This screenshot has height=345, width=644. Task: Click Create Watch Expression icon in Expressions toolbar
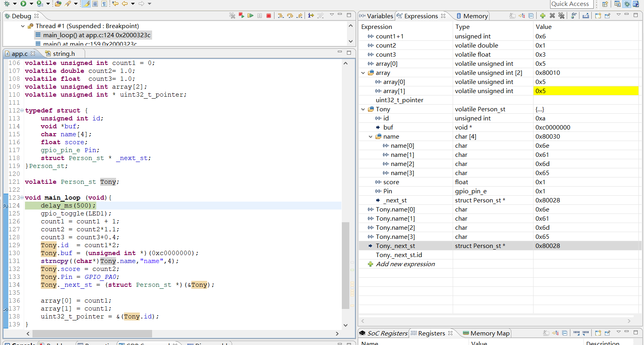tap(574, 15)
